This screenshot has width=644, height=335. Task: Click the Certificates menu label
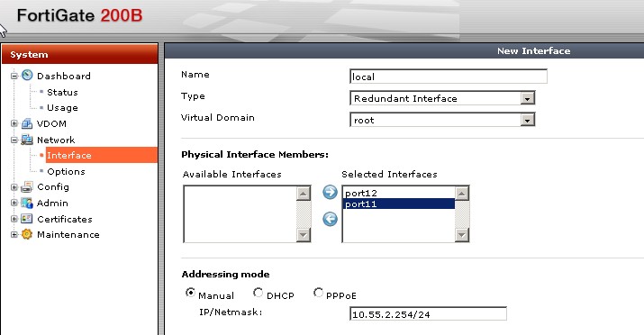(65, 219)
